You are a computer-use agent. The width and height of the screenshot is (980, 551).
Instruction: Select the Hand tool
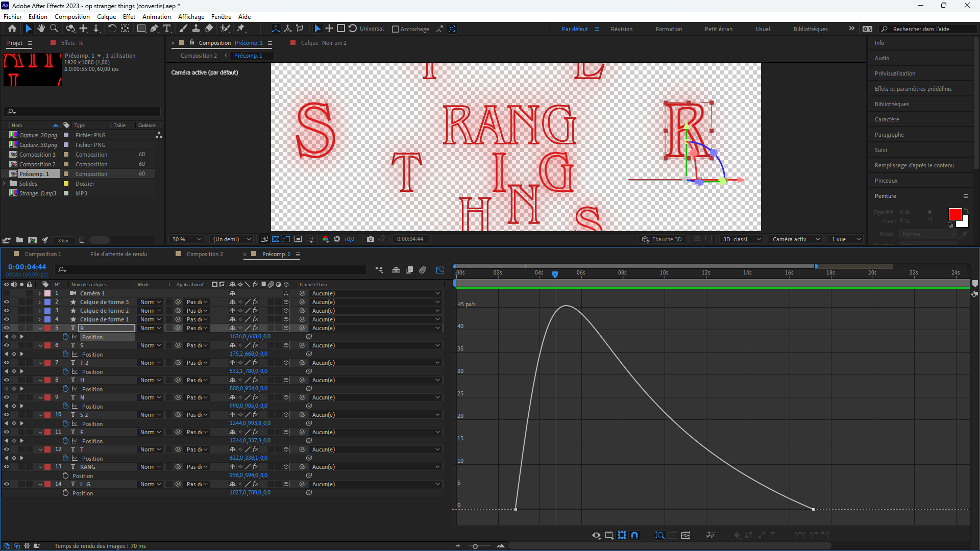41,29
